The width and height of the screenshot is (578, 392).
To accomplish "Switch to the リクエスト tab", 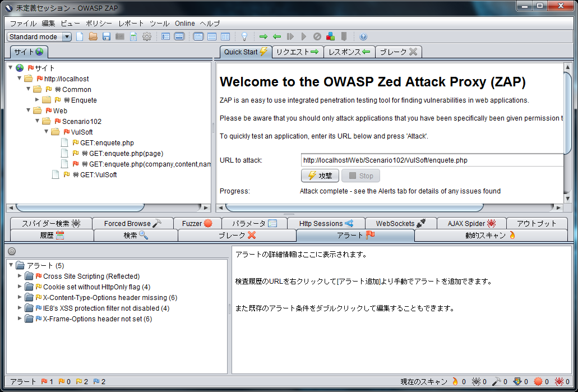I will click(x=298, y=52).
